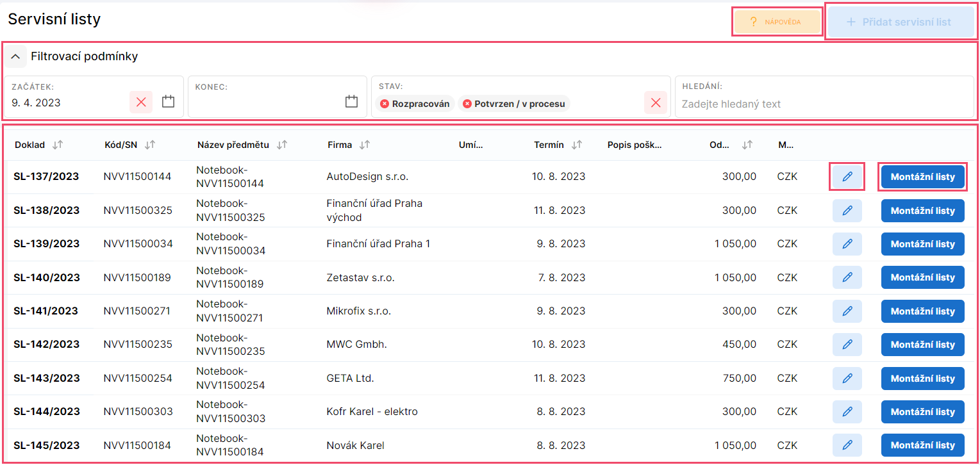
Task: Edit the SL-144/2023 record via pencil
Action: click(x=847, y=412)
